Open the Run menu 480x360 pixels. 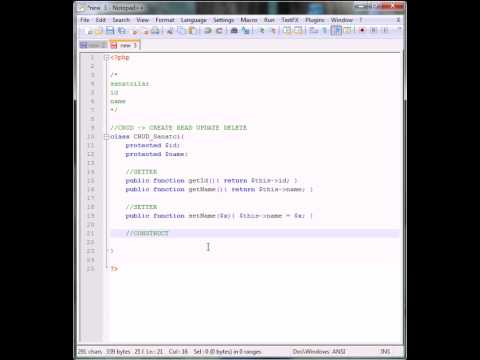(x=269, y=20)
